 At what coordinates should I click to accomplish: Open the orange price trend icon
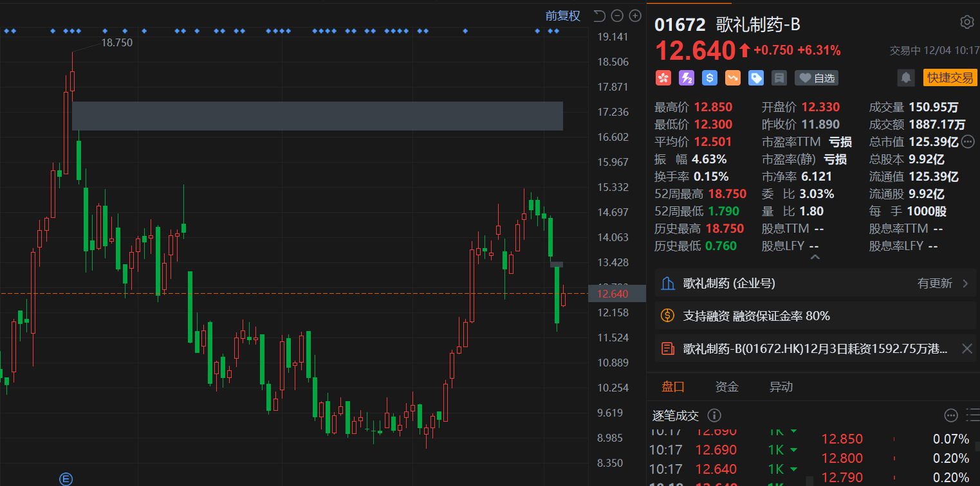coord(732,78)
